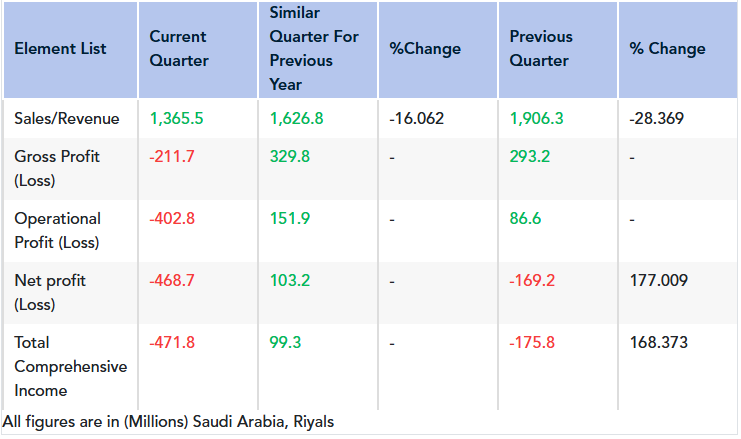Viewport: 741px width, 439px height.
Task: Click the Saudi Riyals figures footnote
Action: point(169,422)
